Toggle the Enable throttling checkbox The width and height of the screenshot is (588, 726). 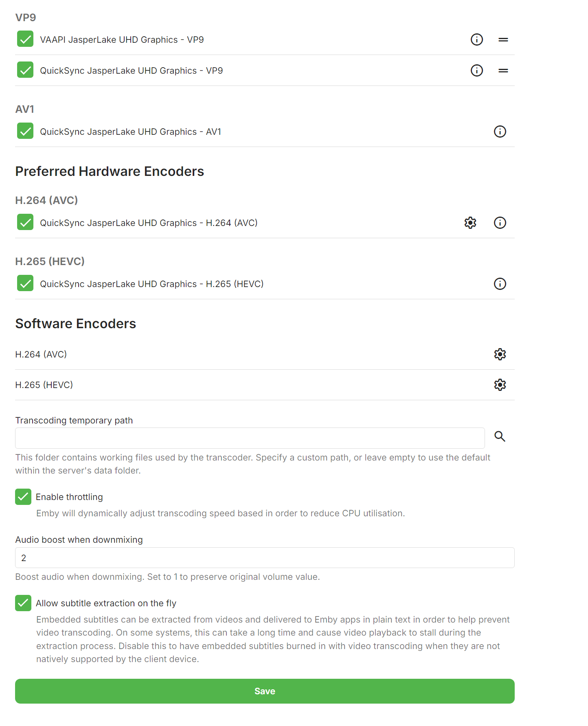pos(23,497)
